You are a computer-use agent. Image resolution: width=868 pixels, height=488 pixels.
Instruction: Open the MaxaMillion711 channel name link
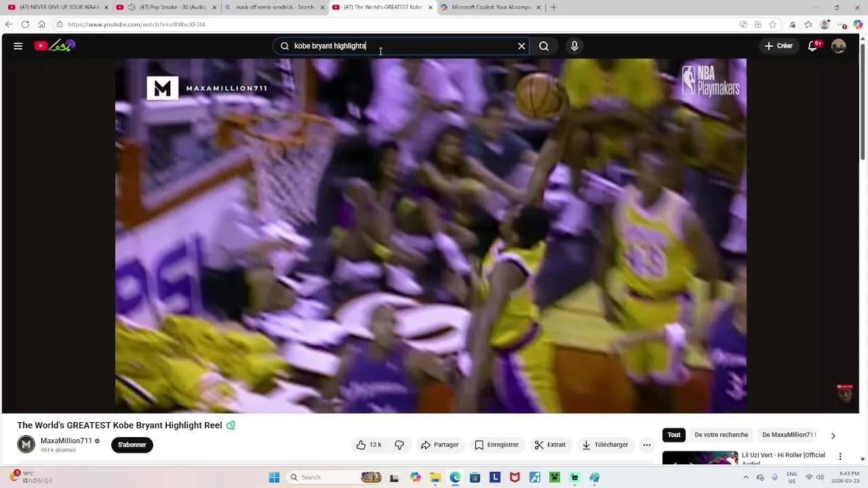[66, 441]
